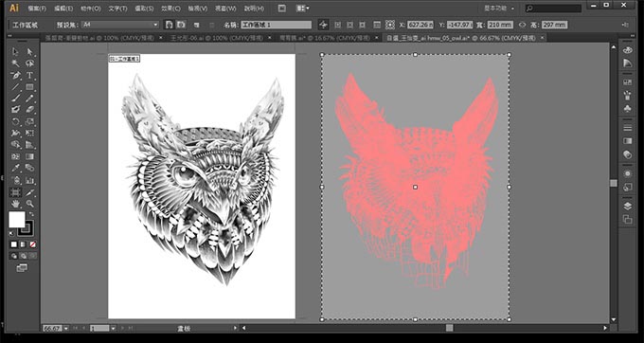Open the 文字(T) menu
Image resolution: width=644 pixels, height=343 pixels.
pyautogui.click(x=117, y=9)
